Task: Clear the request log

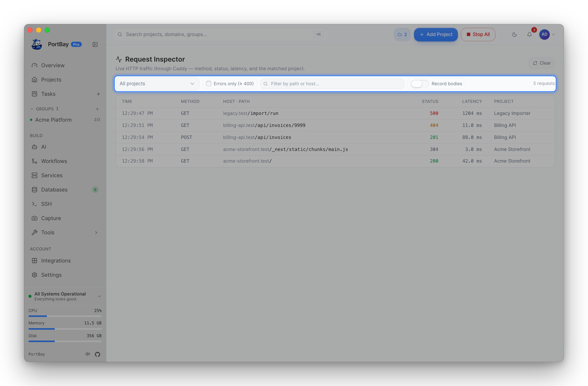Action: (541, 63)
